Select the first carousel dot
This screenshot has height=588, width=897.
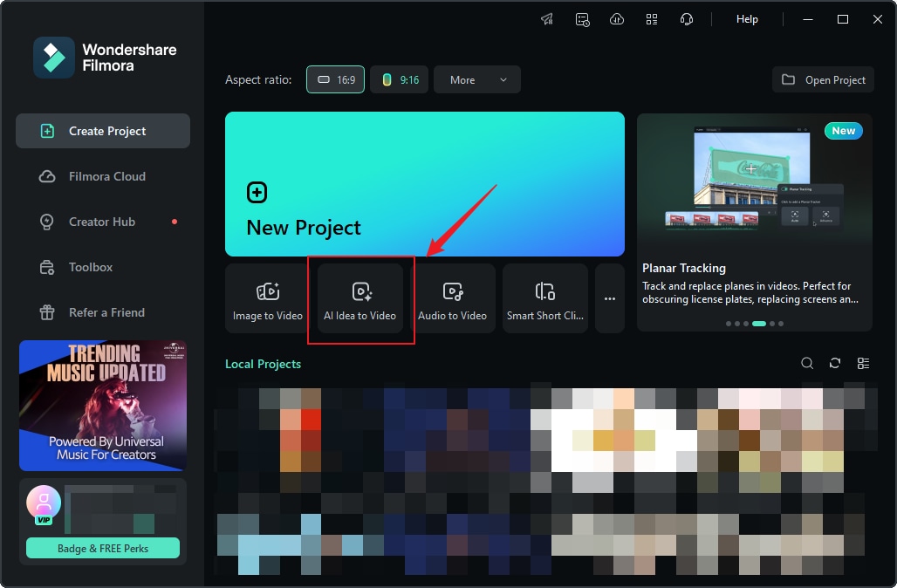[x=729, y=324]
